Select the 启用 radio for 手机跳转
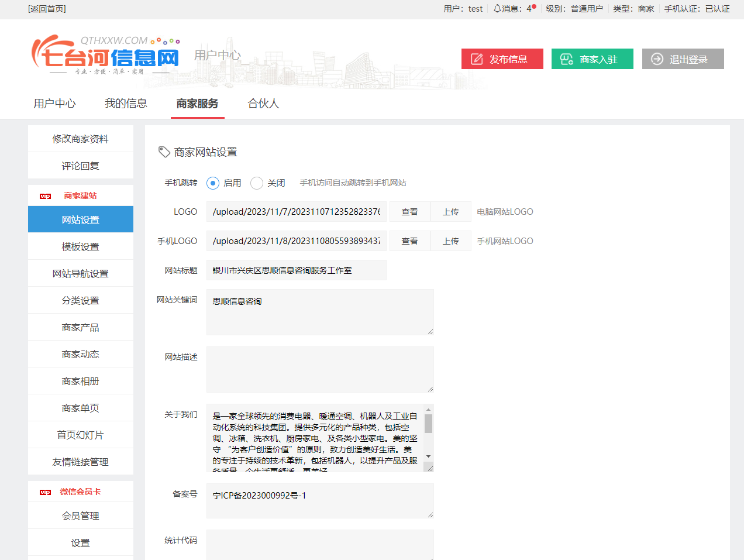Image resolution: width=744 pixels, height=560 pixels. tap(213, 183)
